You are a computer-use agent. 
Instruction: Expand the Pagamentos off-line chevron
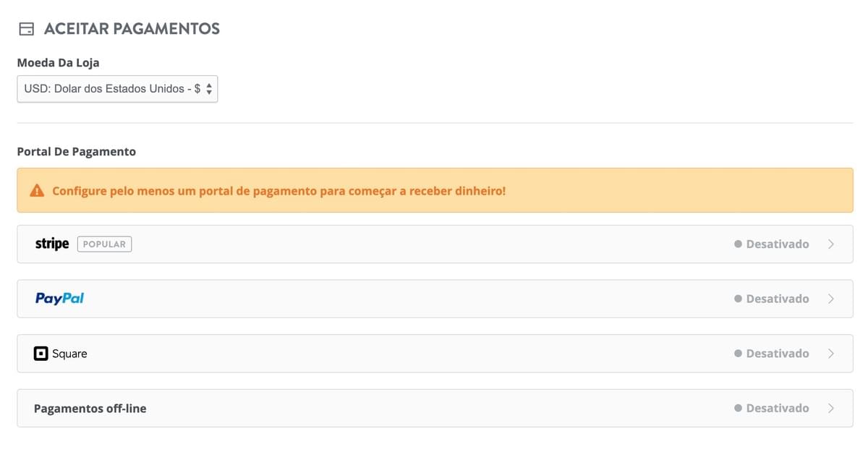coord(831,409)
